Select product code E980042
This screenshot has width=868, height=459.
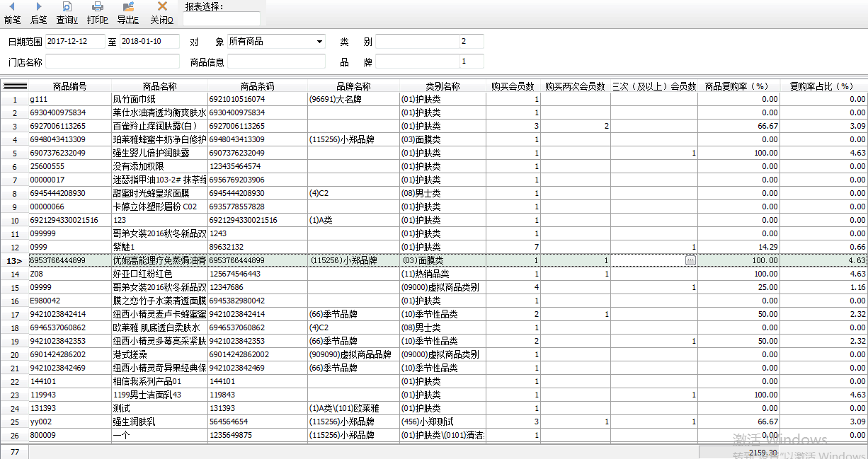point(69,301)
